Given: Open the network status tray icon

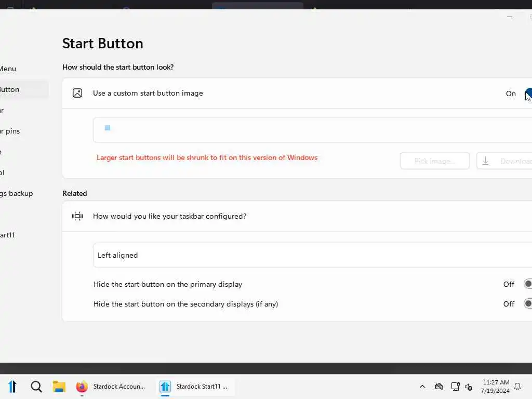Looking at the screenshot, I should point(455,387).
